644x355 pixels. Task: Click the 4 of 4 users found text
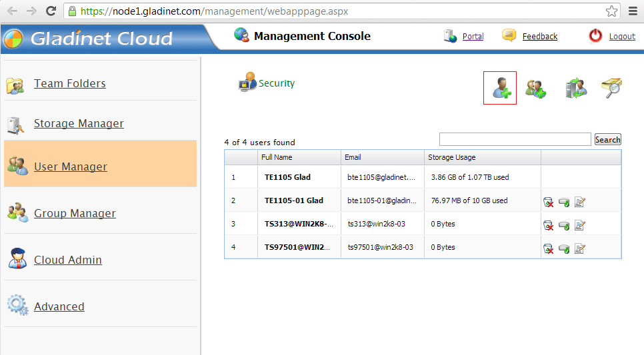pos(259,143)
